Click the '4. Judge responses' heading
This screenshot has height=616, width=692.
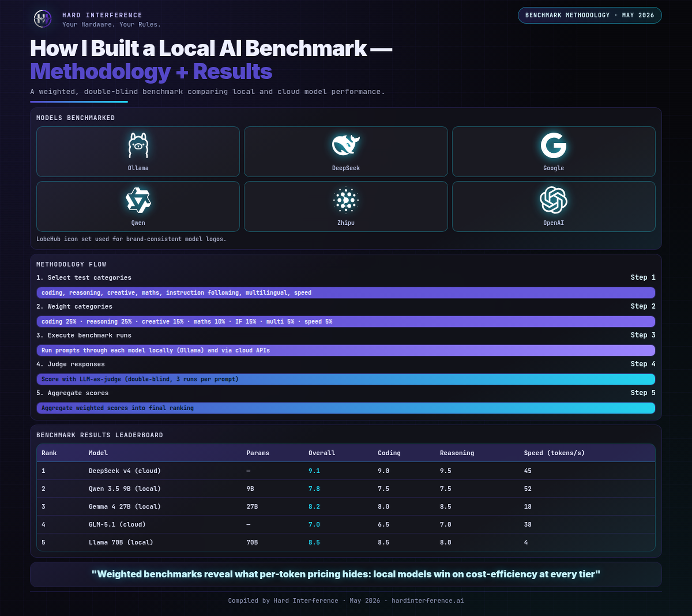(x=70, y=364)
